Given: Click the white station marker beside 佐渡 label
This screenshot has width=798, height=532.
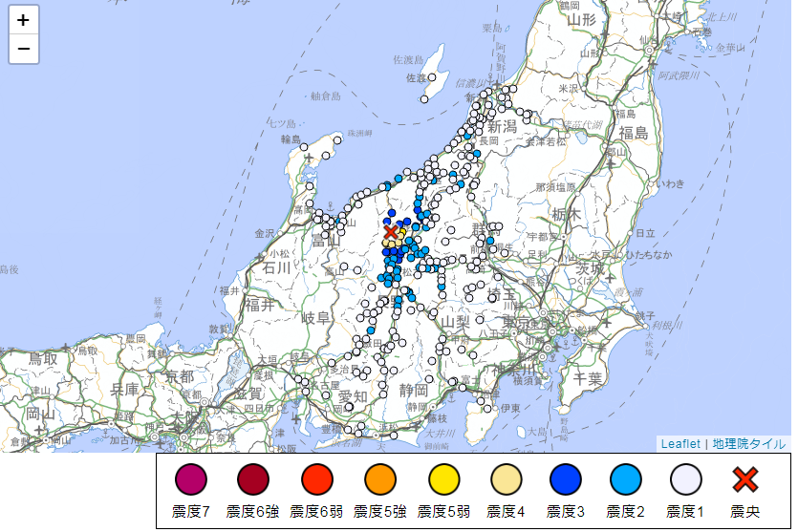Looking at the screenshot, I should pos(433,77).
